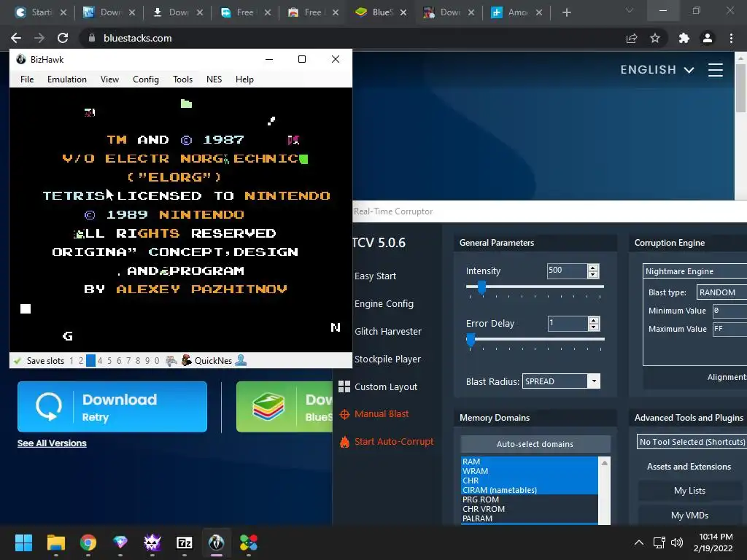The height and width of the screenshot is (560, 747).
Task: Select WRAM in Memory Domains list
Action: [530, 471]
